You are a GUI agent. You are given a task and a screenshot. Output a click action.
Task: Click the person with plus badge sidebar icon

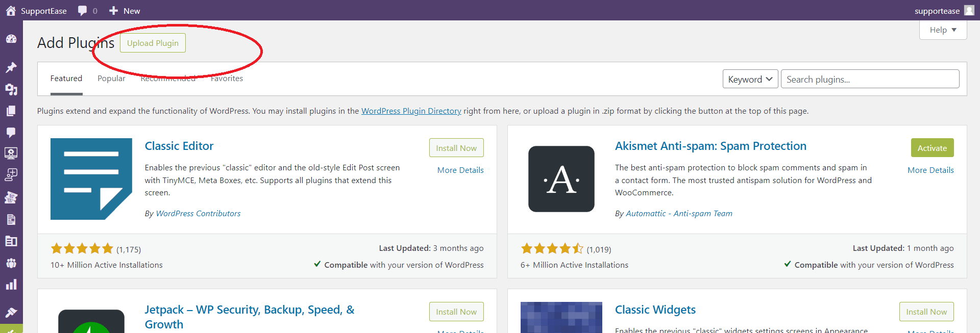coord(11,175)
